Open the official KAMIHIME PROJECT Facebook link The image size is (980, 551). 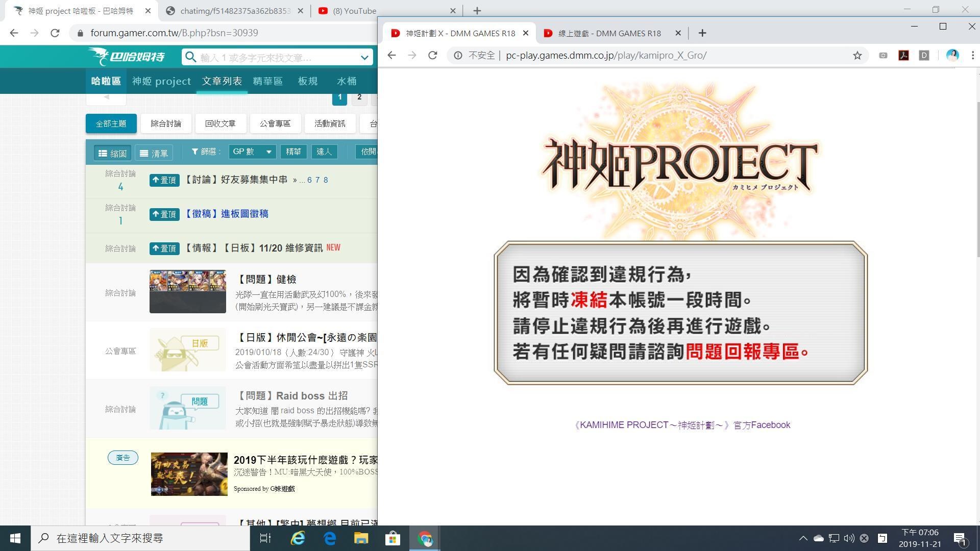pos(682,425)
